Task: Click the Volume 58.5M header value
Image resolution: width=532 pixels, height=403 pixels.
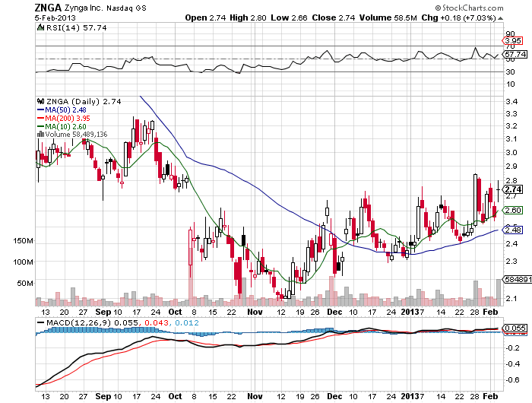Action: 388,17
